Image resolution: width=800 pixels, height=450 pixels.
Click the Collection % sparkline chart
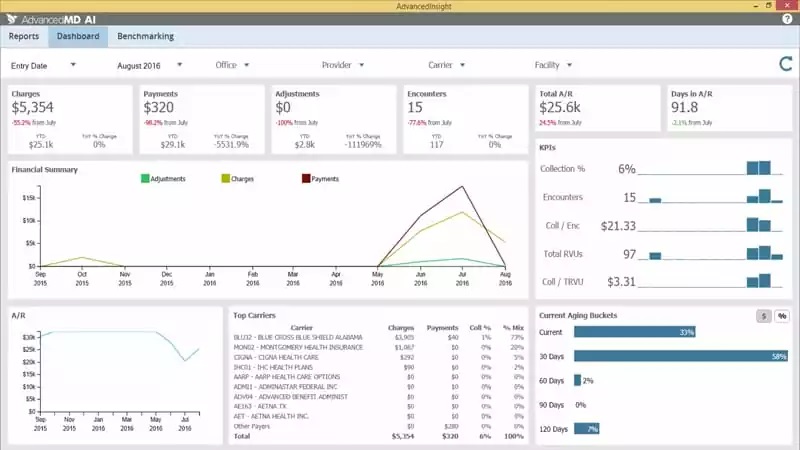(x=712, y=168)
